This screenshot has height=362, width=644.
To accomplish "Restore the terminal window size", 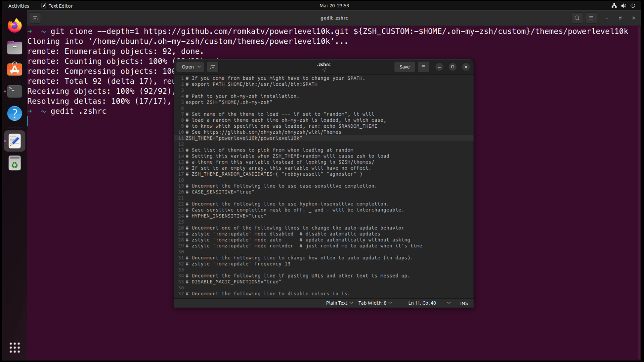I will [x=620, y=18].
